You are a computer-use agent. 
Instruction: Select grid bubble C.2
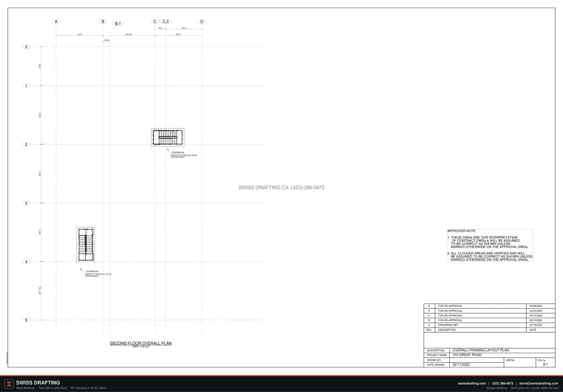[x=165, y=22]
